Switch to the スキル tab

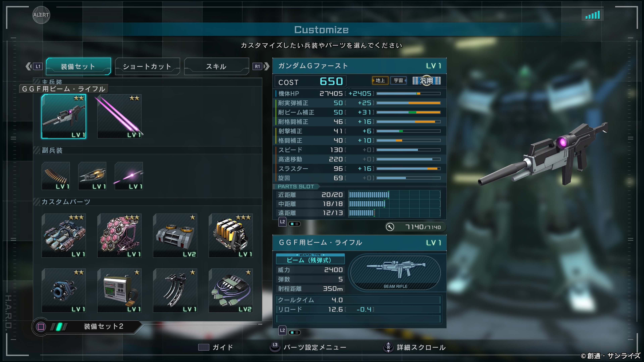click(217, 67)
